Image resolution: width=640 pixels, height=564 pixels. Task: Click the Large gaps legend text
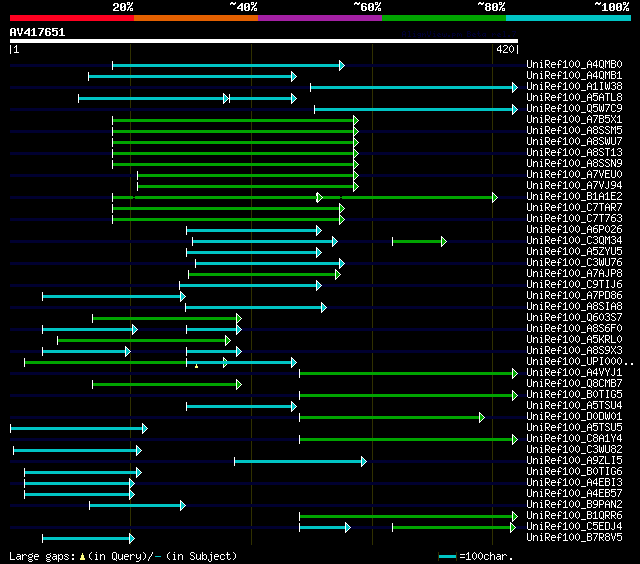tap(123, 556)
